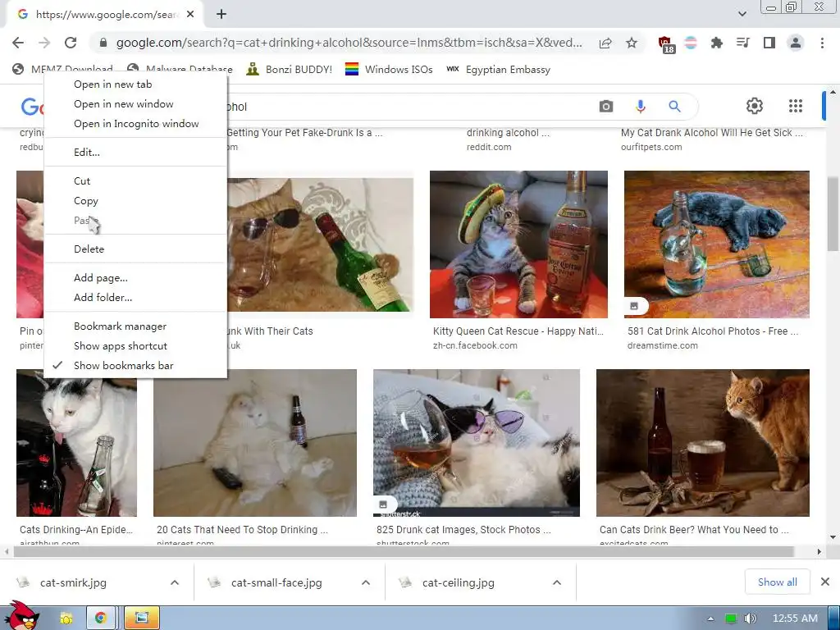The image size is (840, 630).
Task: Select Cut in the context menu
Action: click(x=135, y=181)
